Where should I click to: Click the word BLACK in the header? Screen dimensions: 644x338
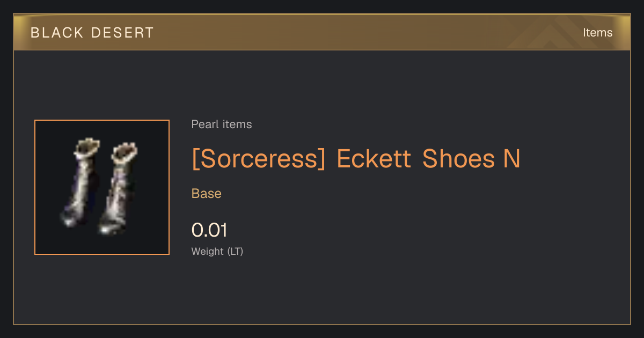click(x=57, y=33)
